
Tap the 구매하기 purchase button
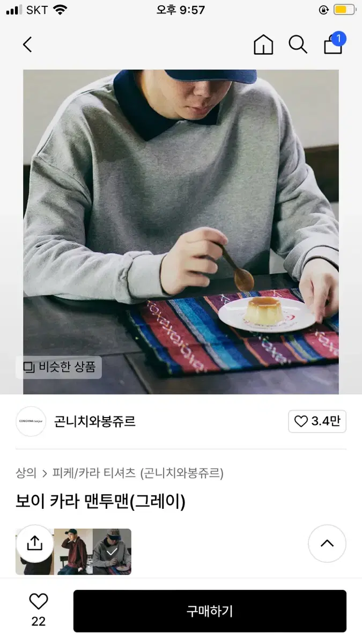[x=210, y=611]
